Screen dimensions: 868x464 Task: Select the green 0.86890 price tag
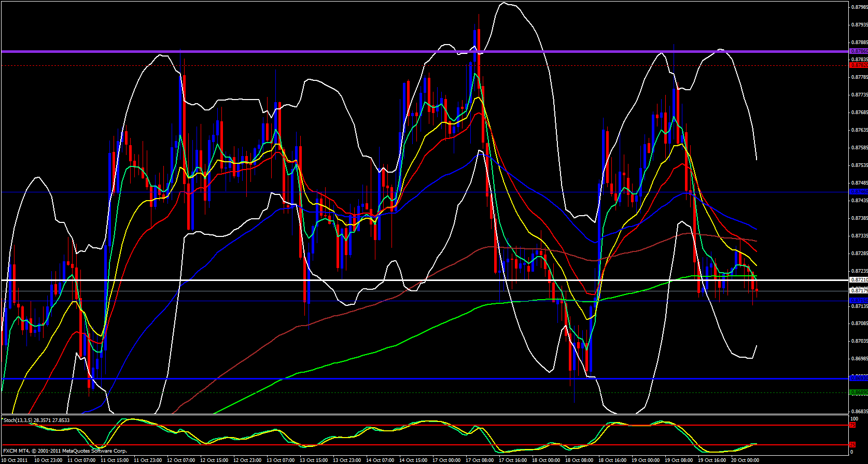(858, 392)
